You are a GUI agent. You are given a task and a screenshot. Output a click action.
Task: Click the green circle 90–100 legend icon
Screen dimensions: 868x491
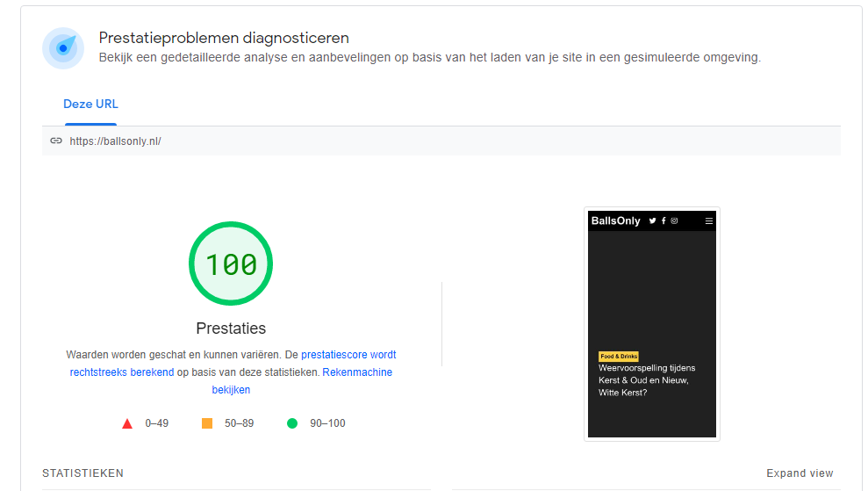point(292,423)
